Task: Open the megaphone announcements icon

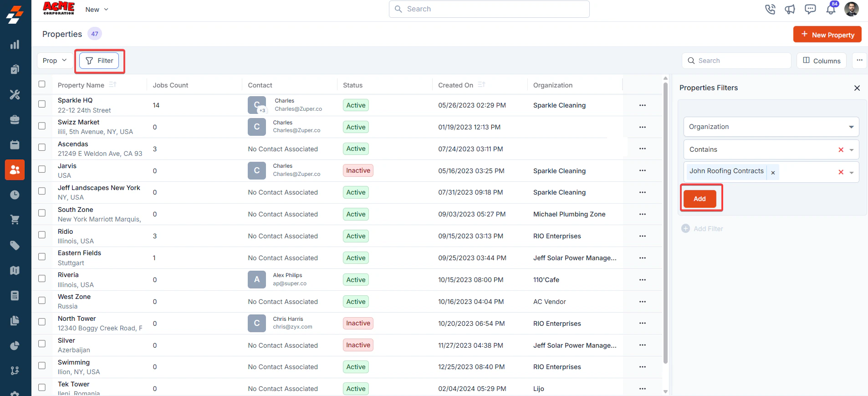Action: (x=790, y=9)
